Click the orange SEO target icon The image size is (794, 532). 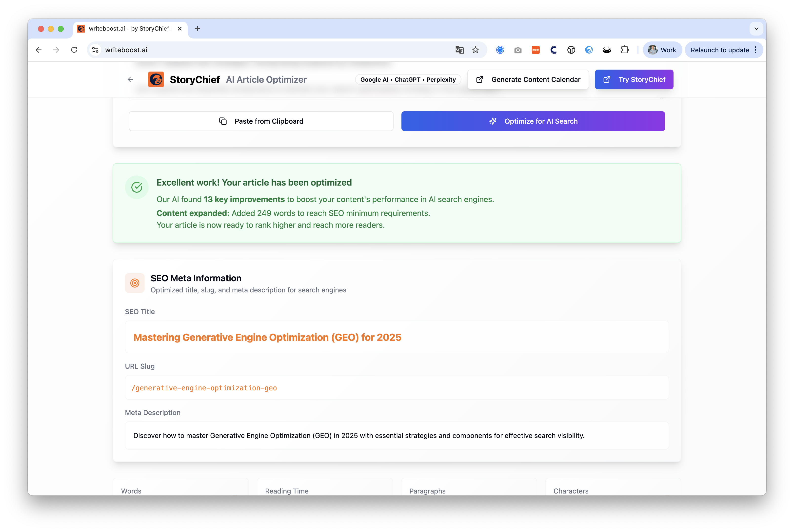click(135, 283)
